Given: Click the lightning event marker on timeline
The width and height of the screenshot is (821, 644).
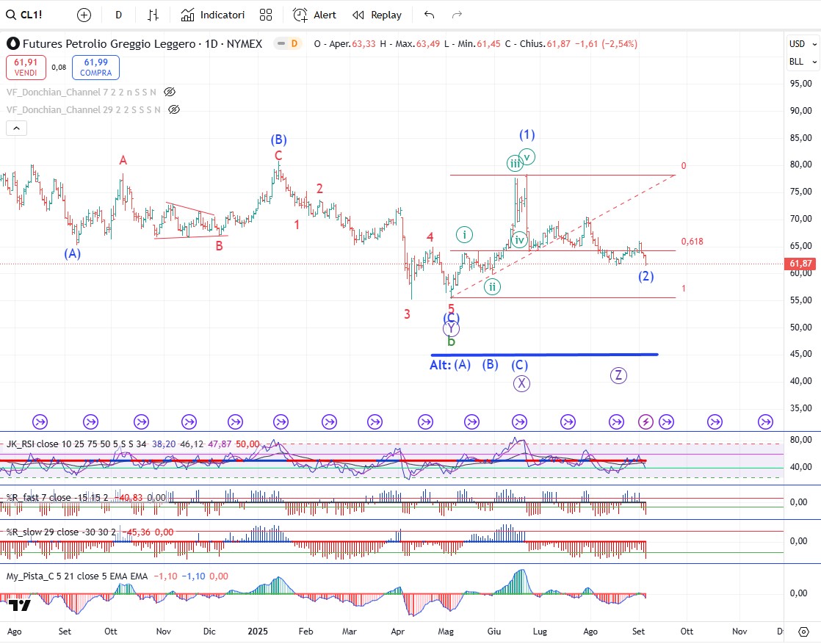Looking at the screenshot, I should (645, 422).
